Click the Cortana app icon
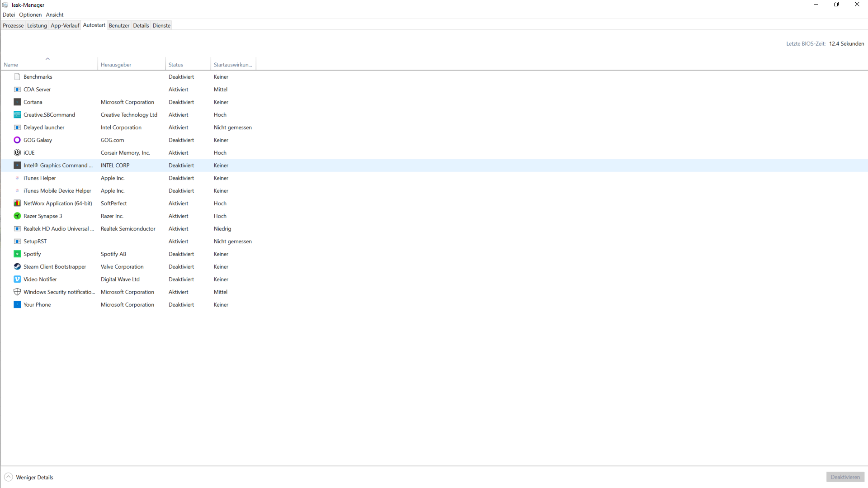 pos(17,102)
